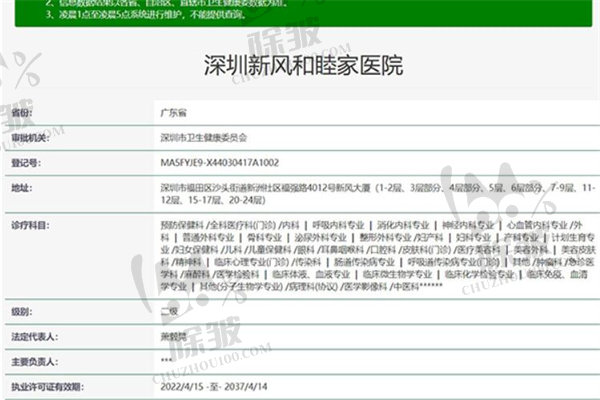Select the 省份 label

(22, 113)
